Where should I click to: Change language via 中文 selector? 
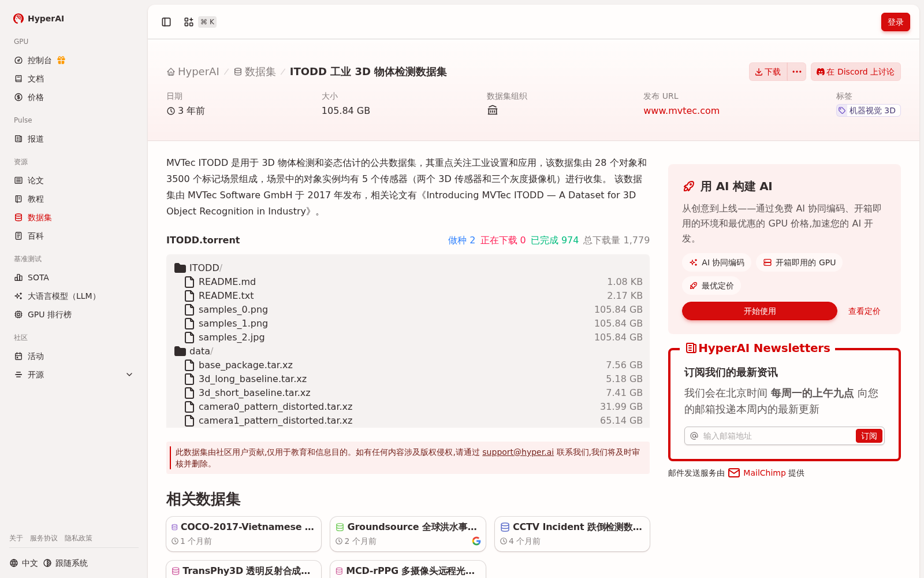[x=24, y=563]
